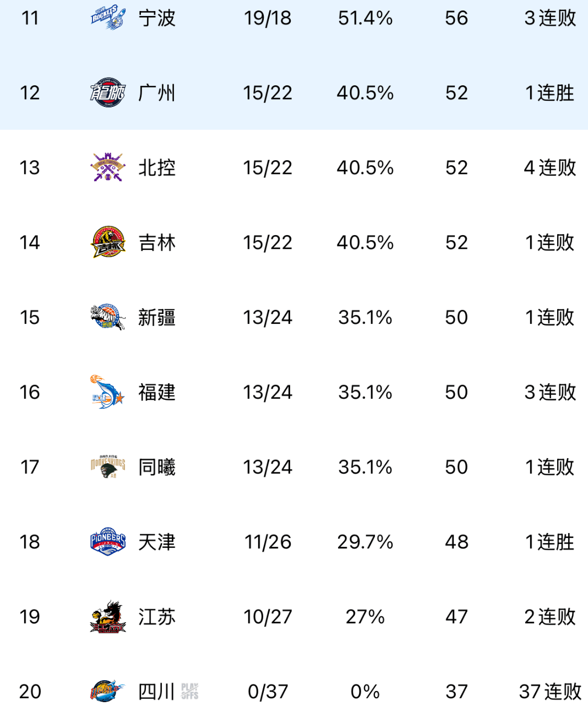Tap the 29.7% win rate for 天津

[x=365, y=542]
